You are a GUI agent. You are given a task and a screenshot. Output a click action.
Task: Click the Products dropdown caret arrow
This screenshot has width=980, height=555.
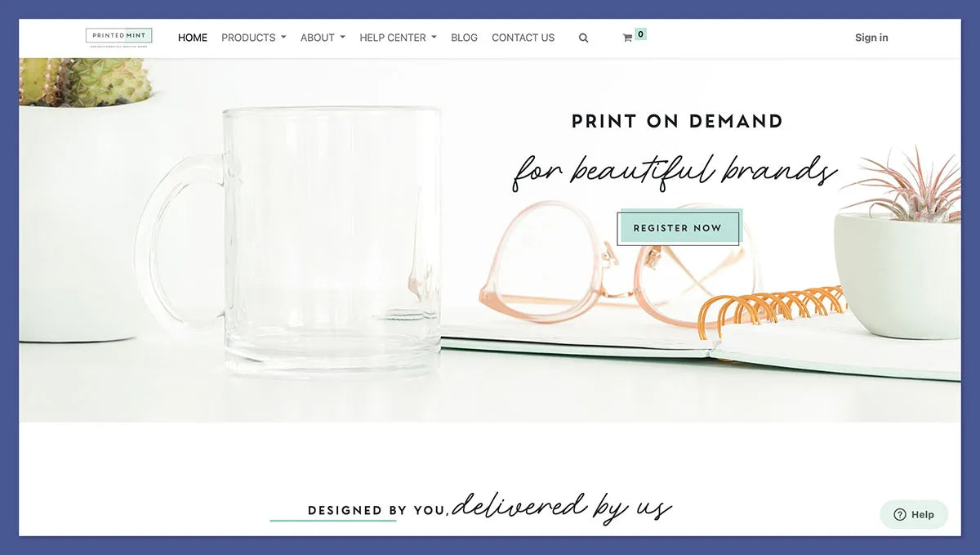[283, 38]
